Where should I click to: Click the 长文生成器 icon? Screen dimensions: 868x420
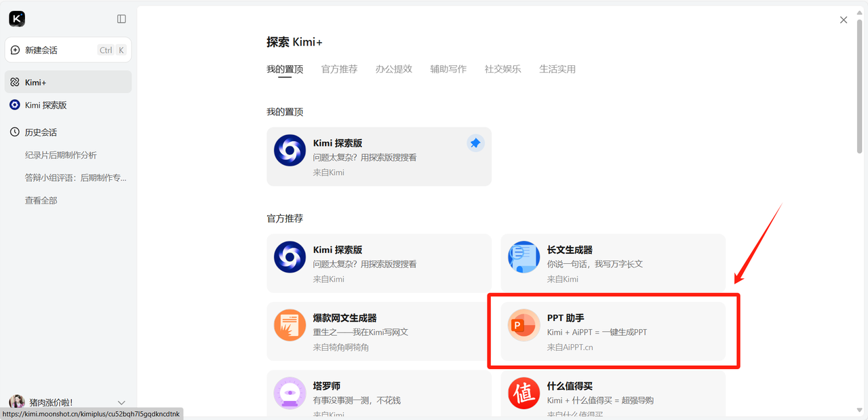point(524,257)
